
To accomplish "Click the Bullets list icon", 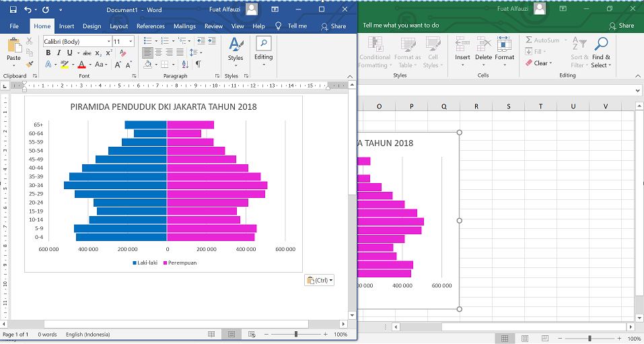I will pos(147,40).
